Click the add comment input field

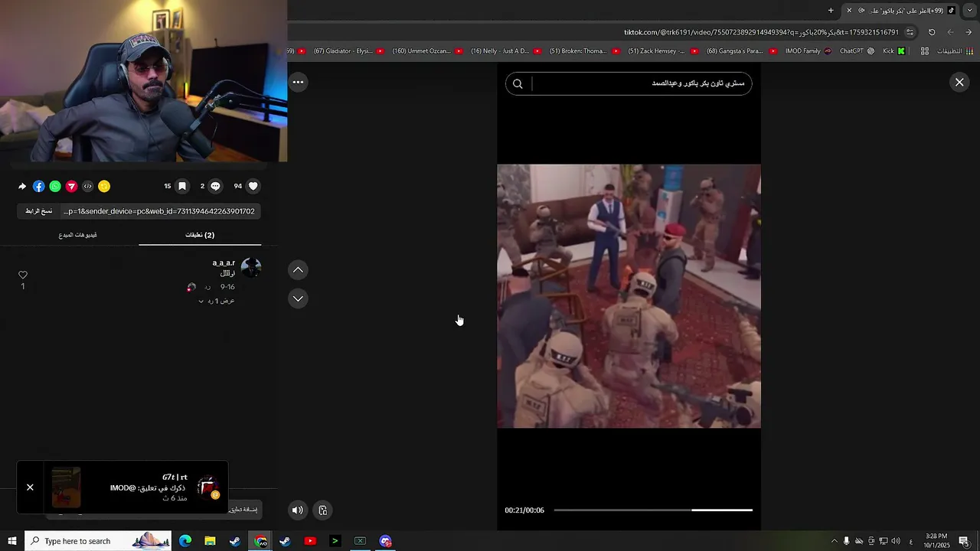(x=153, y=509)
